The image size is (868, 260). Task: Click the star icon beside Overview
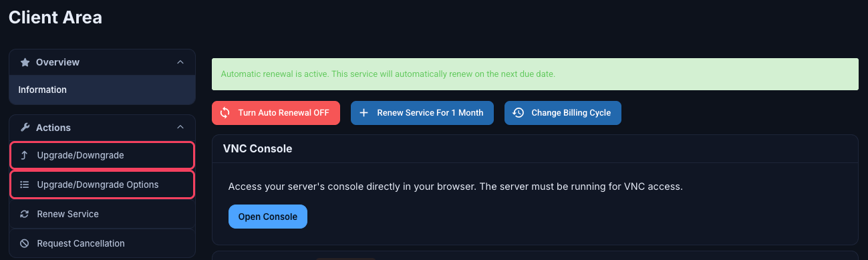click(x=25, y=62)
